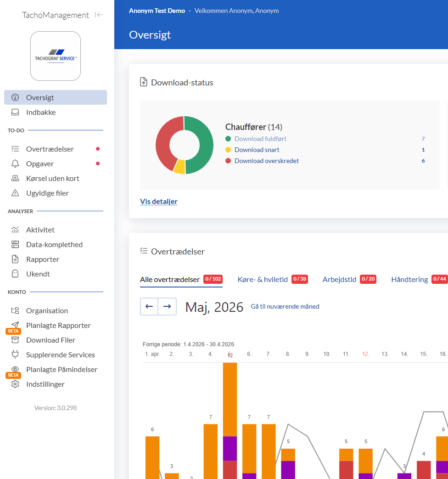Click the Ugyldige filer warning icon
This screenshot has height=479, width=448.
[15, 193]
